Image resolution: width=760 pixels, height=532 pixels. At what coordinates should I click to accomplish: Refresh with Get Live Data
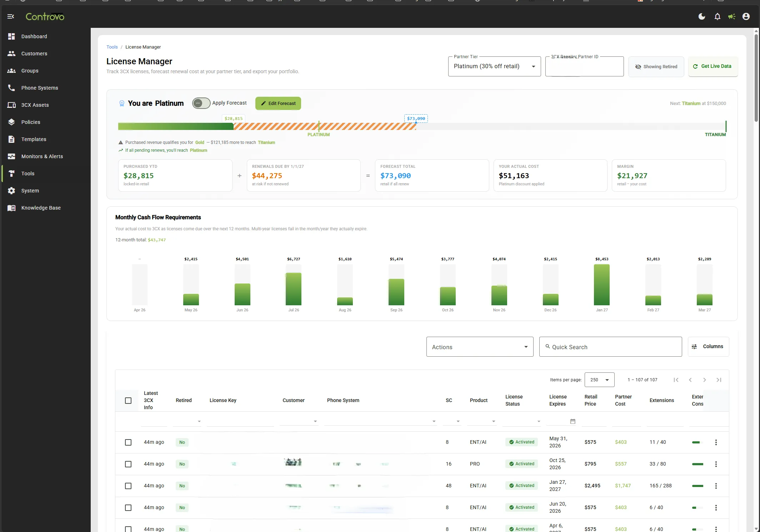pos(712,66)
